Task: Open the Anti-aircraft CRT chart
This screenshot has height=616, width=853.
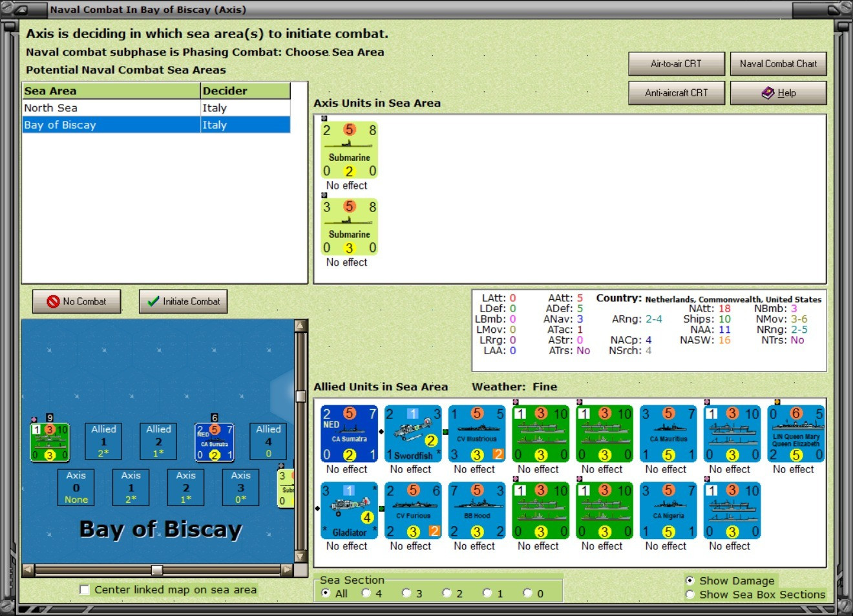Action: point(676,92)
